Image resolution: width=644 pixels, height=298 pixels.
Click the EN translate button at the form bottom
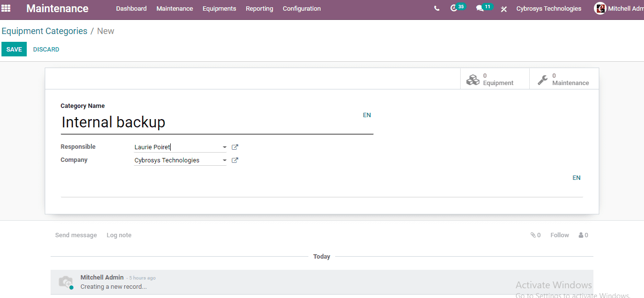click(x=576, y=178)
